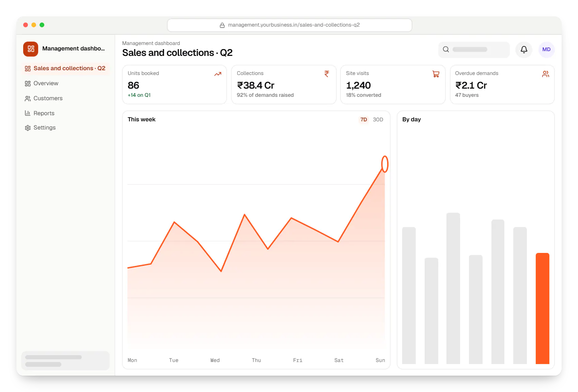Viewport: 578px width, 392px height.
Task: Open the Units booked card
Action: [174, 85]
